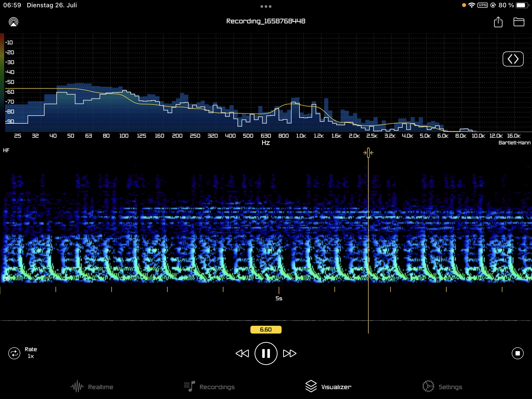Change the playback Rate 1x setting

click(x=31, y=353)
